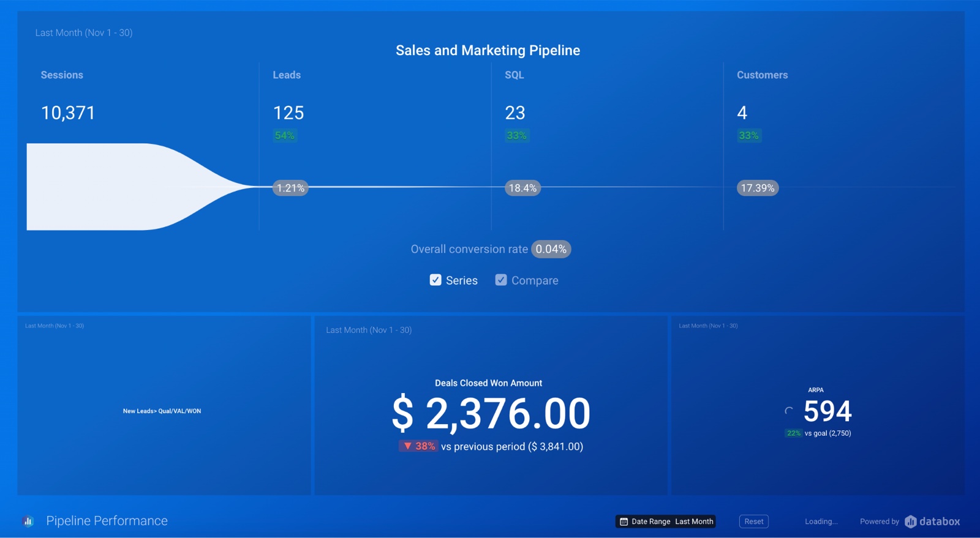This screenshot has height=538, width=980.
Task: Click the 18.4% conversion badge
Action: click(x=522, y=188)
